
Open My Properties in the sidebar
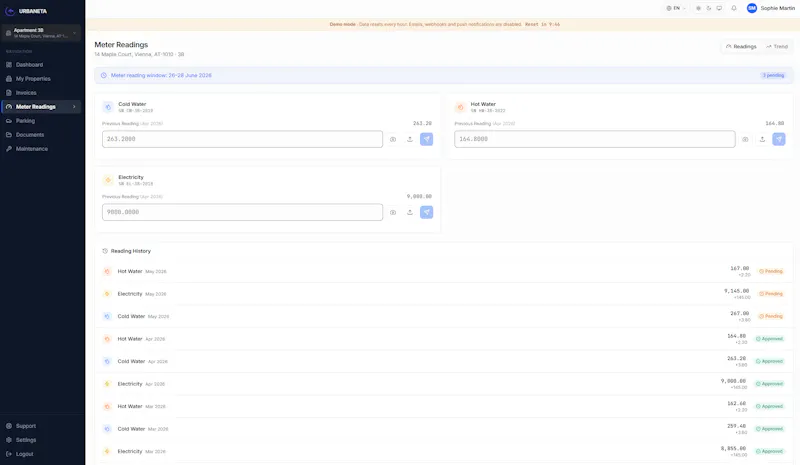[x=41, y=79]
